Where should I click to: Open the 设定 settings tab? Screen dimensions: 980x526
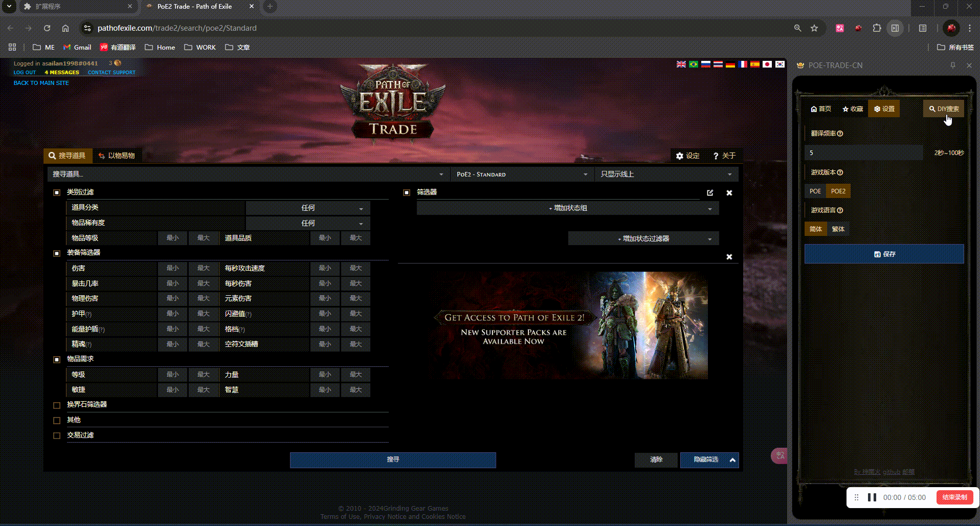[687, 156]
